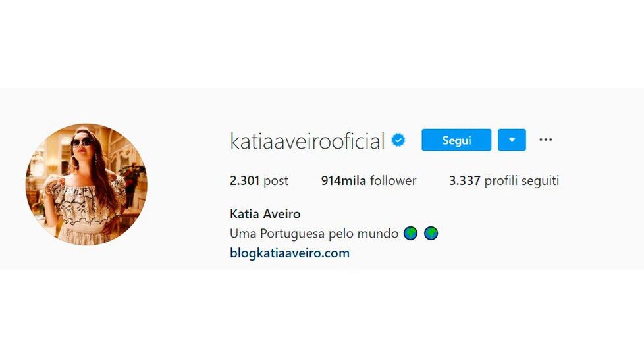644x358 pixels.
Task: Click the Katia Aveiro display name
Action: [x=265, y=214]
